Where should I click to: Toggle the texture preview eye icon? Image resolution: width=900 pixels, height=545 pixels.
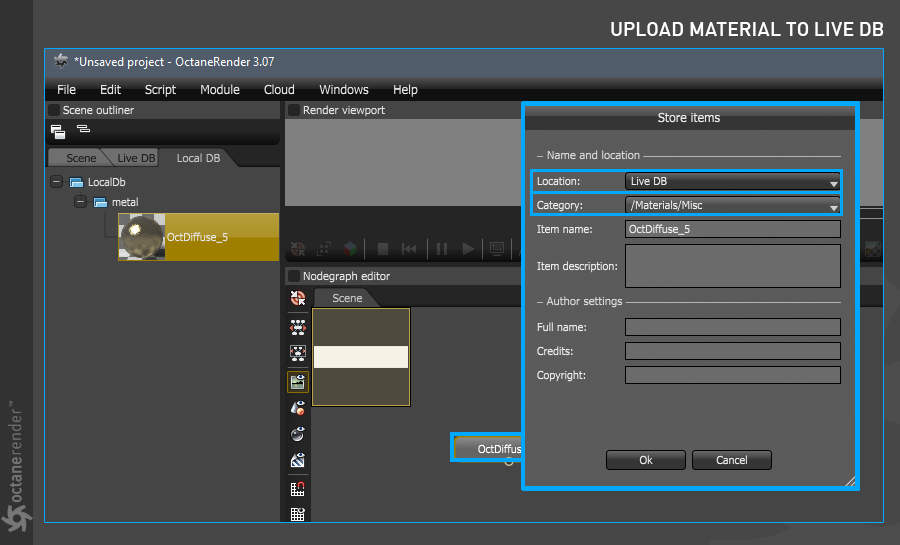coord(298,460)
